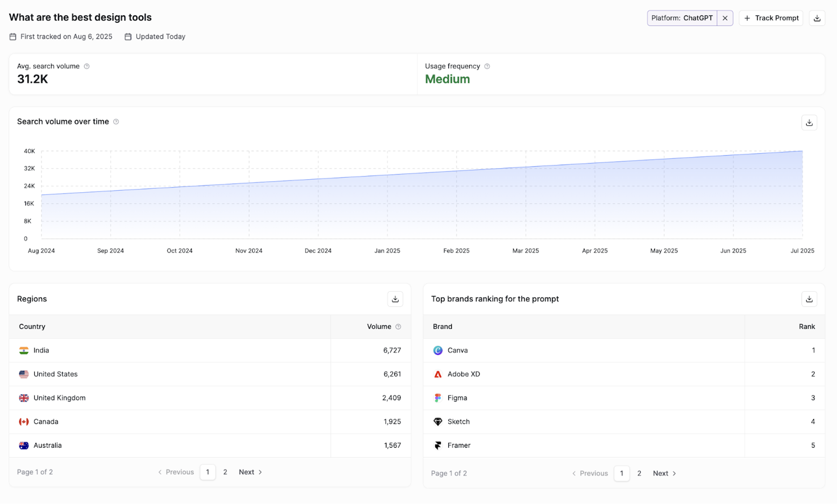Click the page title What are the best design tools
The width and height of the screenshot is (837, 504).
click(x=80, y=17)
